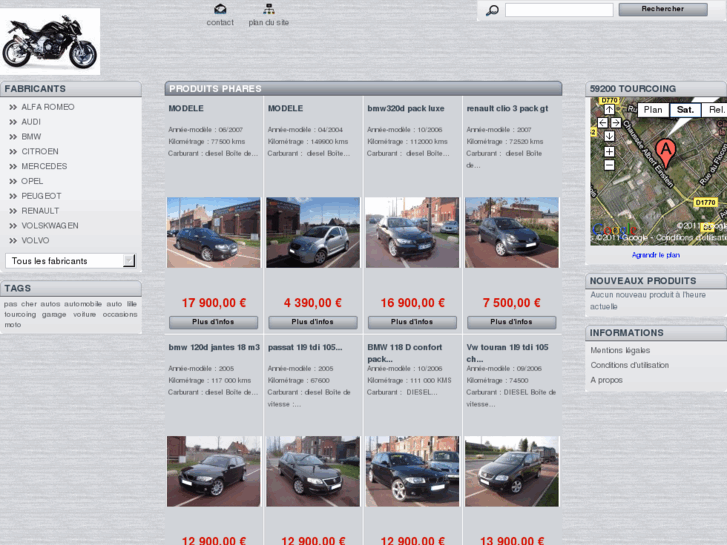Zoom in the map with plus
The image size is (727, 545).
[x=609, y=152]
